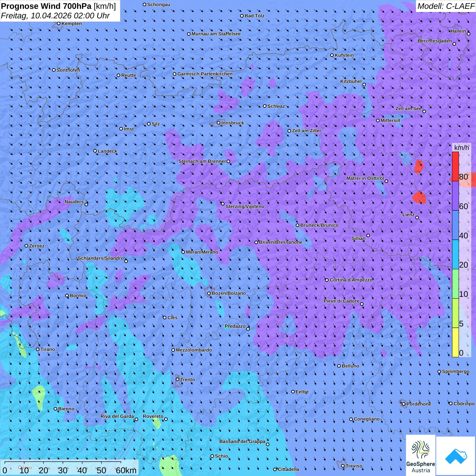Click the 'Berchtesgaden' label
Image resolution: width=476 pixels, height=476 pixels.
coord(435,41)
